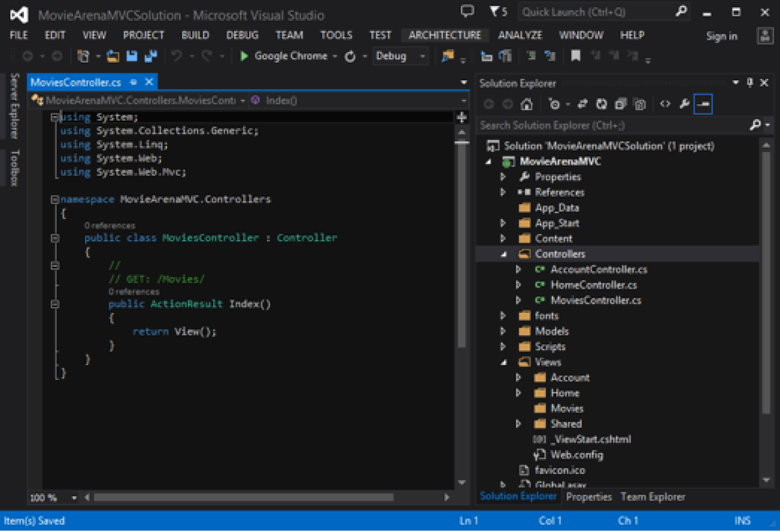
Task: Click the Redo toolbar icon
Action: [x=207, y=56]
